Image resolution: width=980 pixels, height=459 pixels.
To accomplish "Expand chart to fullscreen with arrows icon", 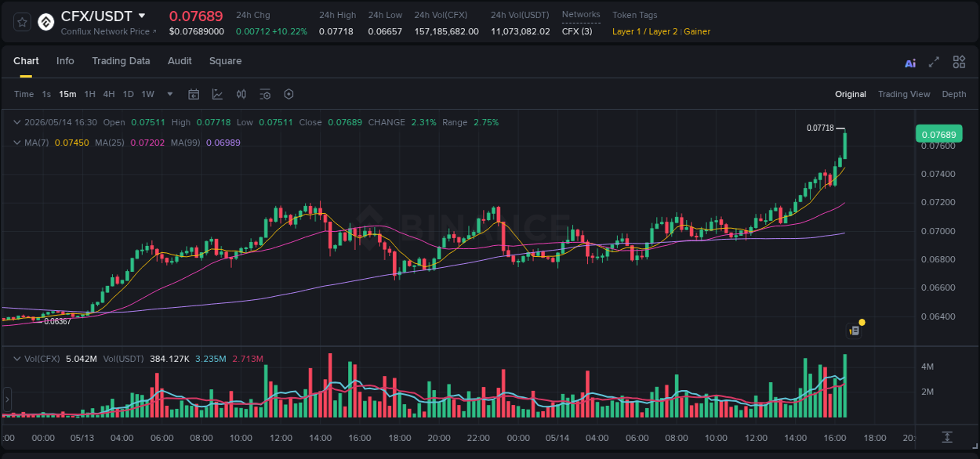I will (934, 62).
